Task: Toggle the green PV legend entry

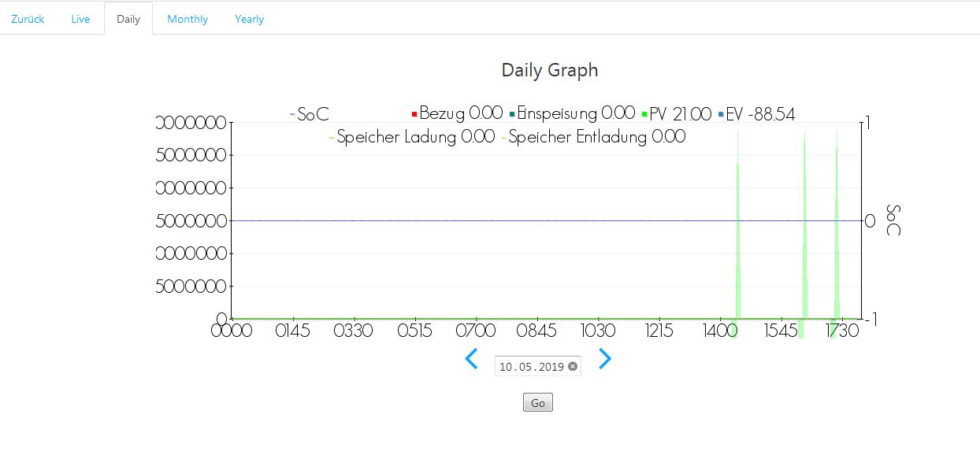Action: [677, 114]
